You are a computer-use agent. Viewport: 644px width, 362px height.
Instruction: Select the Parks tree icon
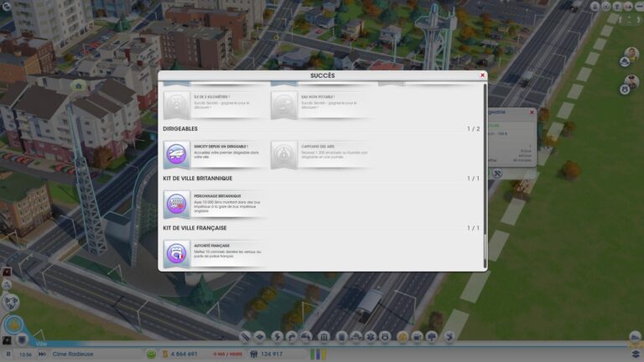click(432, 337)
